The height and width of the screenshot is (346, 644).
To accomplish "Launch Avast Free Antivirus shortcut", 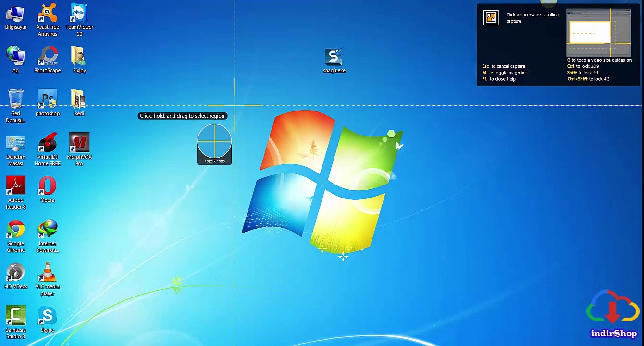I will click(48, 20).
